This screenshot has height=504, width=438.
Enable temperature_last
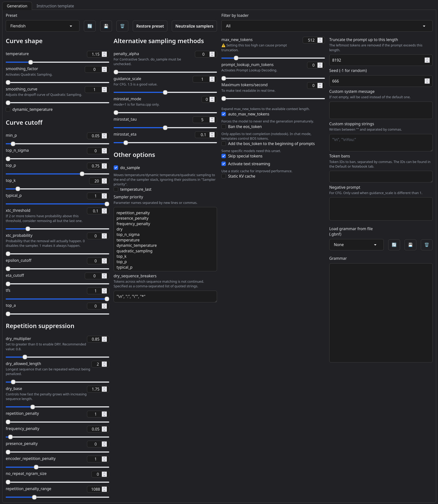(x=116, y=189)
